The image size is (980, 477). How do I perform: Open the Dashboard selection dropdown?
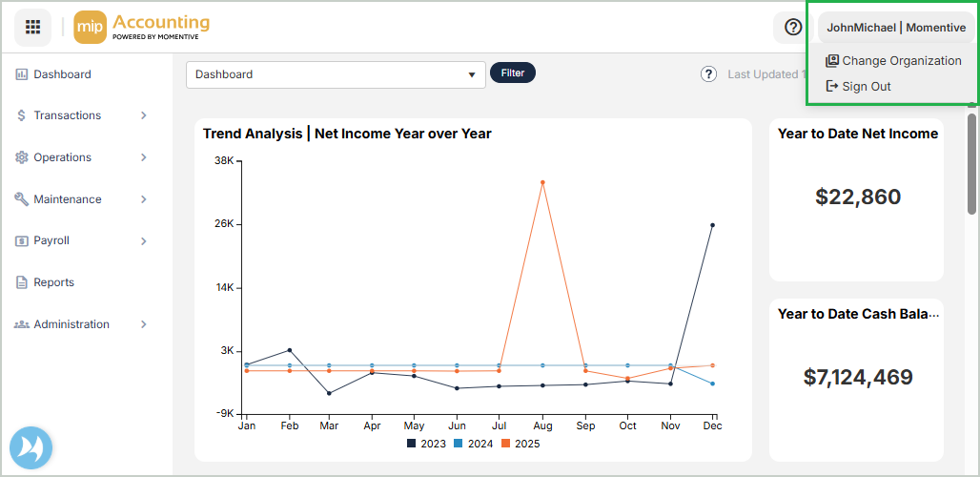[x=336, y=74]
